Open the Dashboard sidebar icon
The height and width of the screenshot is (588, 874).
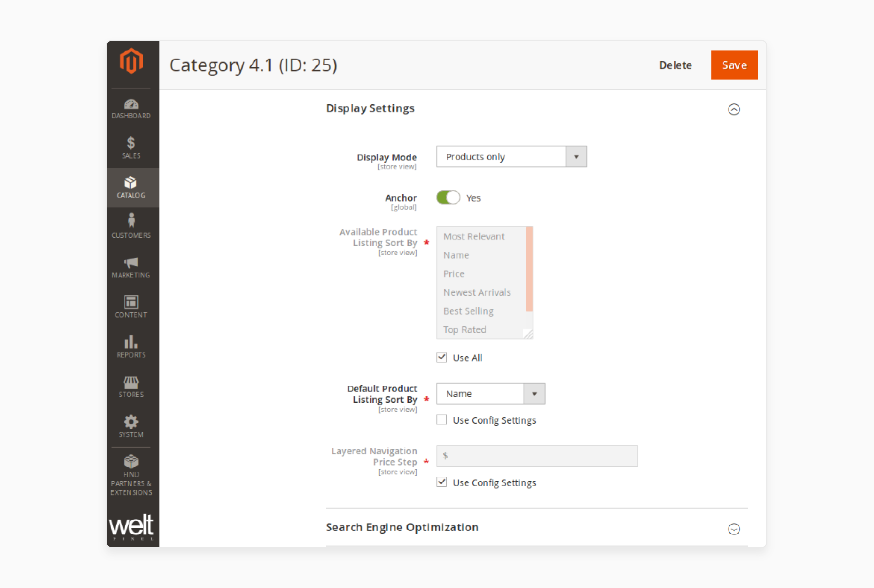(131, 109)
